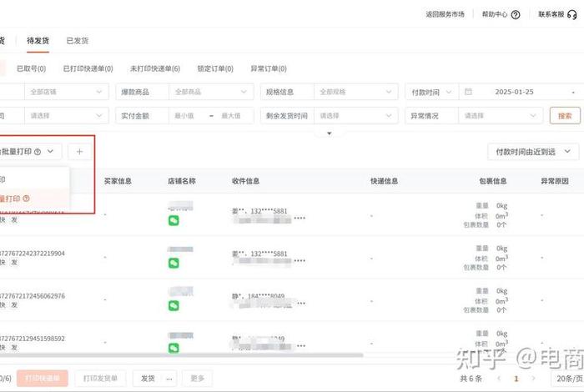Open the 全部规格 dropdown for 规格信息
The width and height of the screenshot is (584, 392).
[356, 92]
